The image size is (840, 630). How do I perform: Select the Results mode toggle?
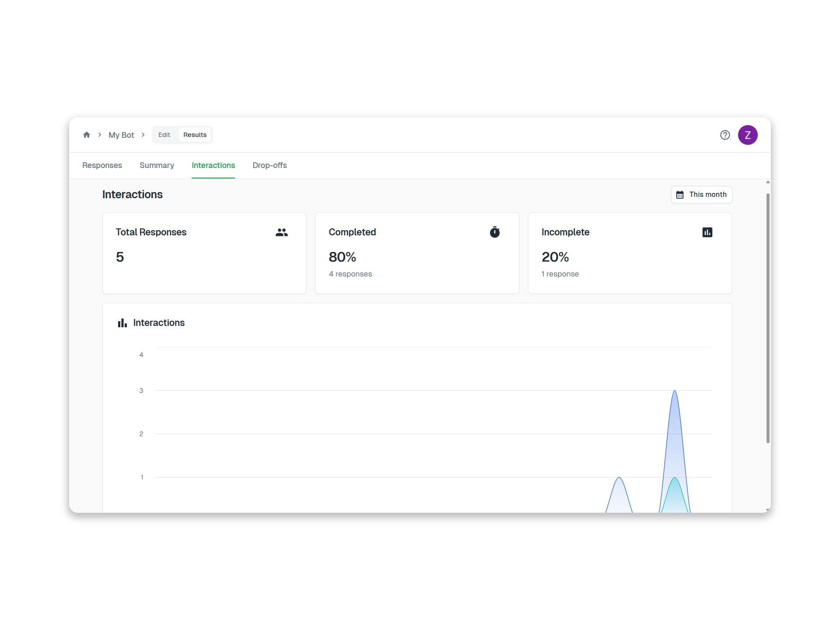(195, 135)
